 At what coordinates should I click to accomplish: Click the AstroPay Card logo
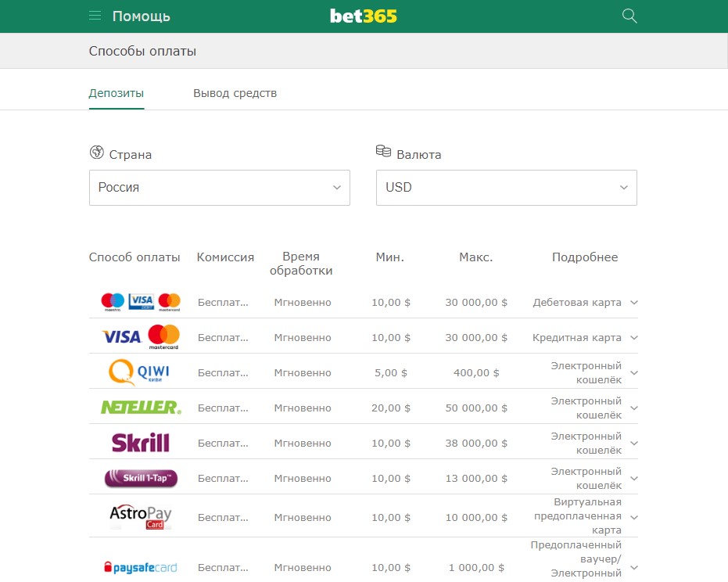(x=138, y=516)
